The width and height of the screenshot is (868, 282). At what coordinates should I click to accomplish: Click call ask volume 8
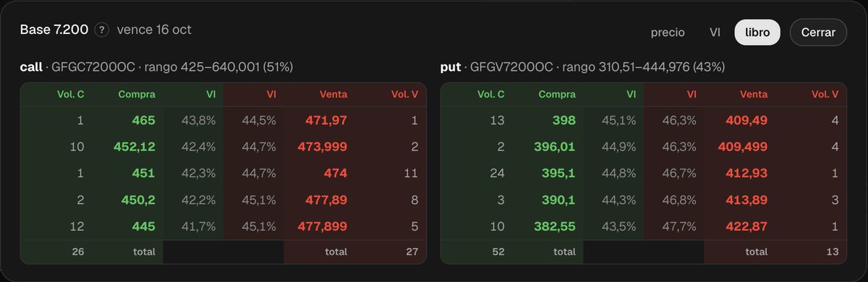tap(415, 200)
